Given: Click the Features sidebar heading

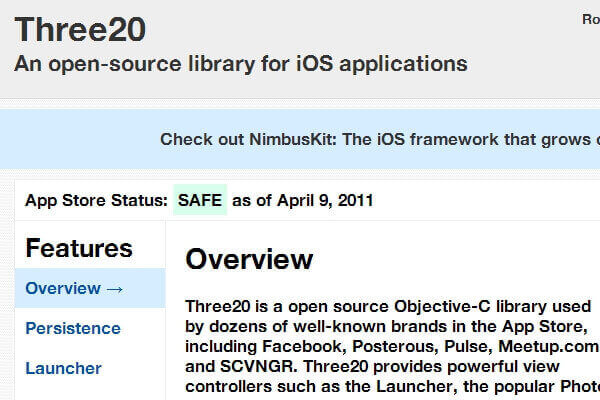Looking at the screenshot, I should pos(79,248).
